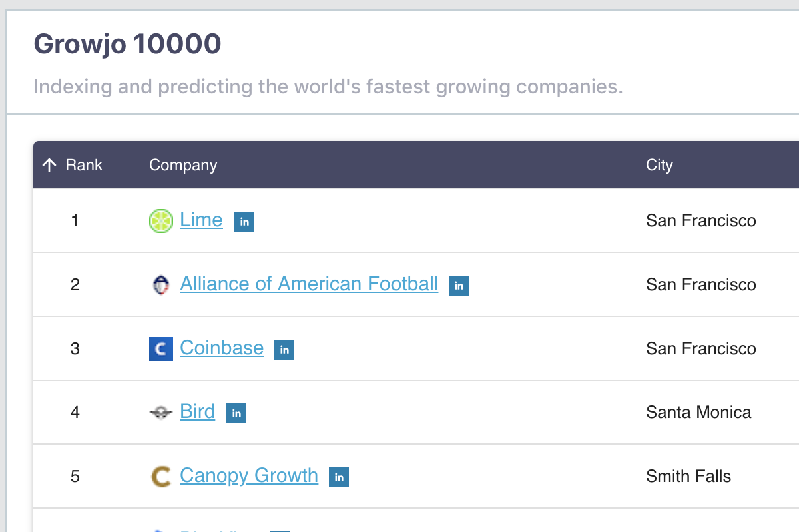This screenshot has width=799, height=532.
Task: Click the Growjo 10000 page heading
Action: click(127, 45)
